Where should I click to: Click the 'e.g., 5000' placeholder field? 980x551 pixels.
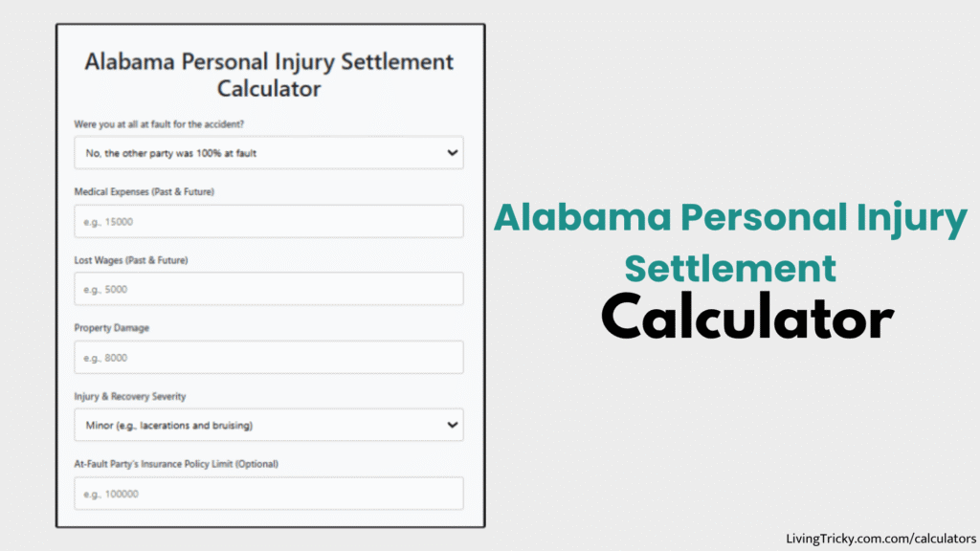[x=268, y=288]
